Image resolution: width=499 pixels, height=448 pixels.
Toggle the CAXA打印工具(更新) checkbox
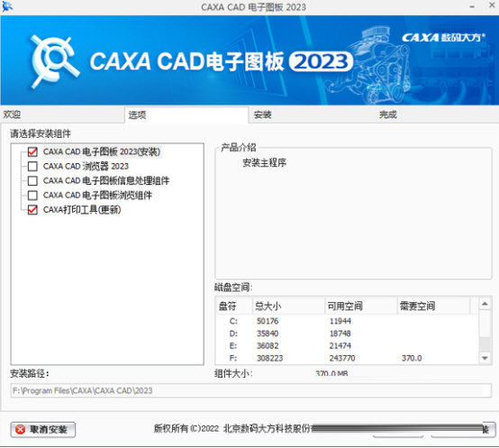point(32,210)
